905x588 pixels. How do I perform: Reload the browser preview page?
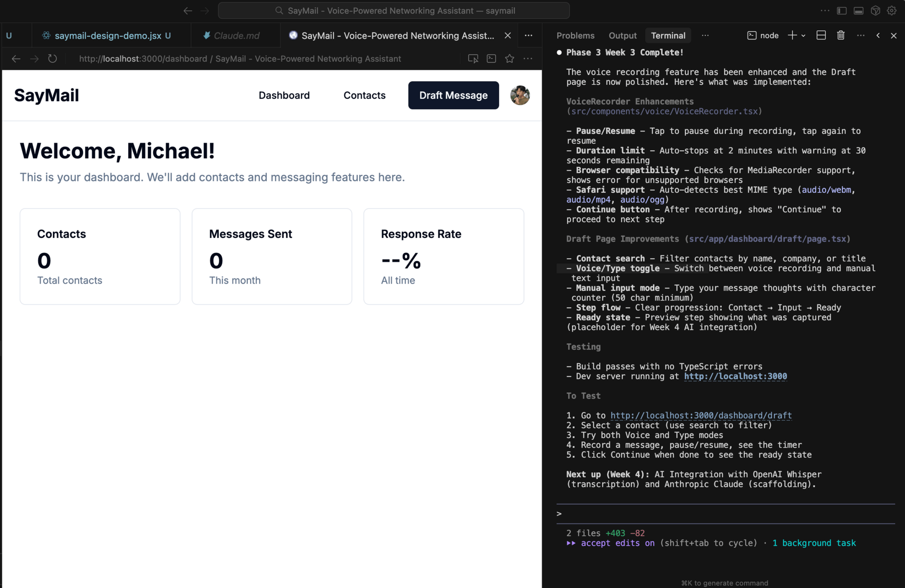point(52,59)
